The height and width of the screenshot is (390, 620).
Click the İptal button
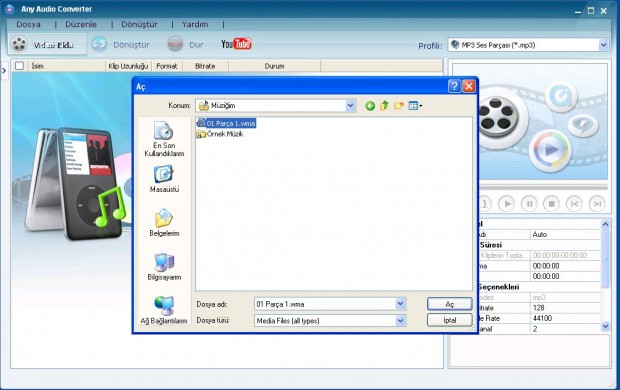(x=450, y=320)
